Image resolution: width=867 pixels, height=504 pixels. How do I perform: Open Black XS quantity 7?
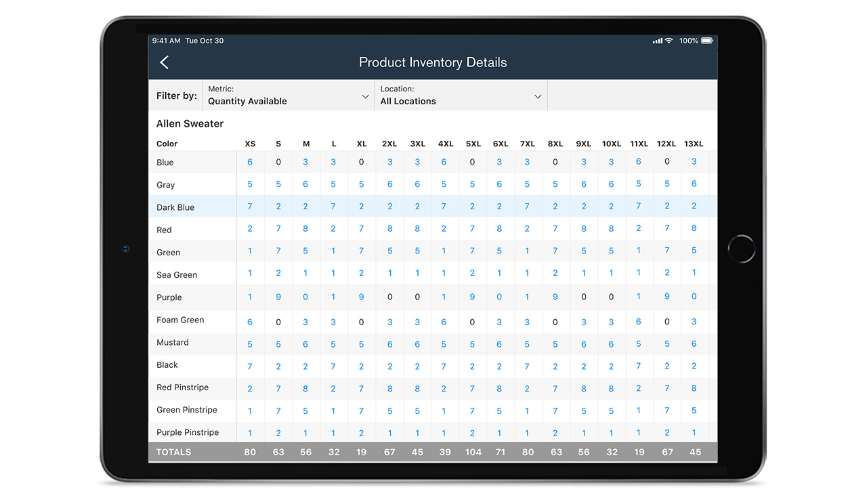pyautogui.click(x=250, y=366)
